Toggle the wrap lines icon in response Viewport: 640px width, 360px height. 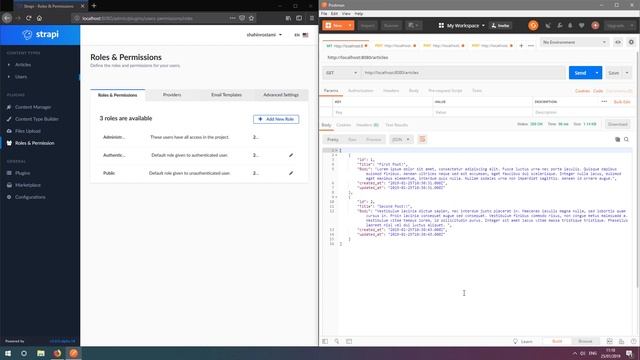pyautogui.click(x=422, y=140)
